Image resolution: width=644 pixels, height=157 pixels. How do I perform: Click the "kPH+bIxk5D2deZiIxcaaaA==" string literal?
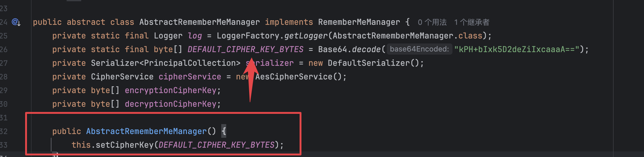click(517, 49)
